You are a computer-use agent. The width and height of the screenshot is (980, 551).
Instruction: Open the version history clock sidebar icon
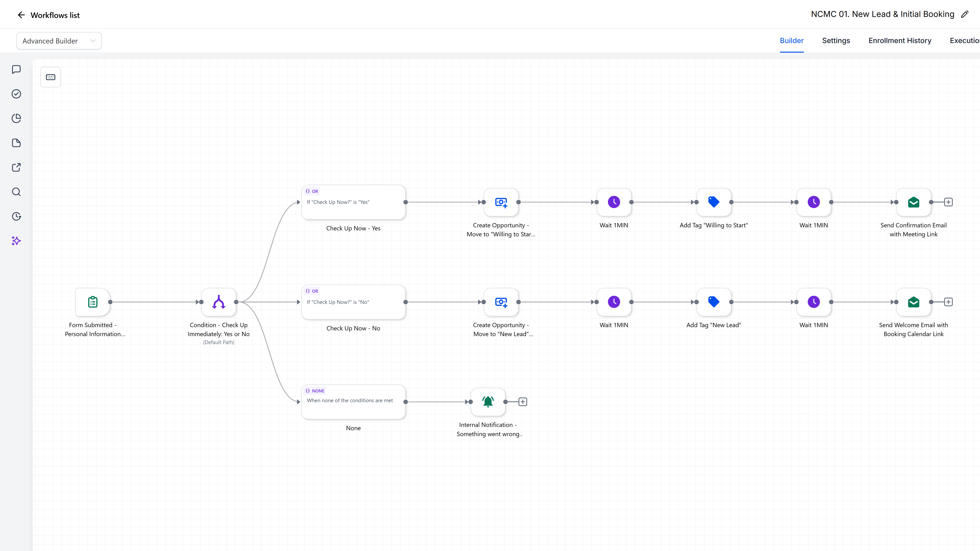[x=16, y=216]
